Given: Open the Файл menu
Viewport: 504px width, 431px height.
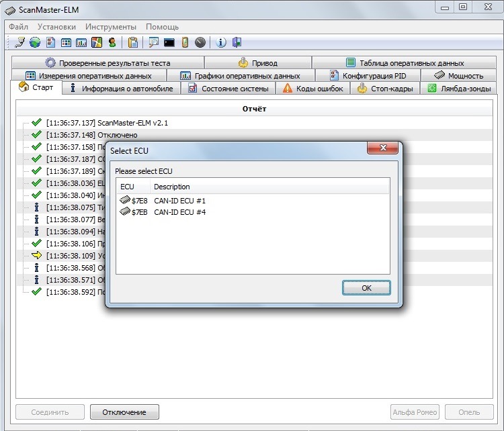Looking at the screenshot, I should pos(18,27).
